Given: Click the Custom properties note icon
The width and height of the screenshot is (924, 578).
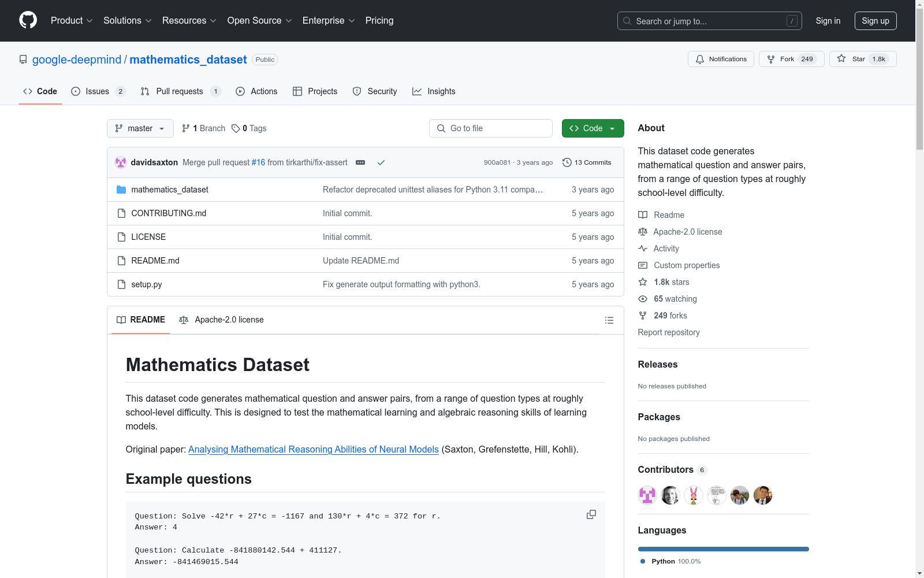Looking at the screenshot, I should 643,265.
